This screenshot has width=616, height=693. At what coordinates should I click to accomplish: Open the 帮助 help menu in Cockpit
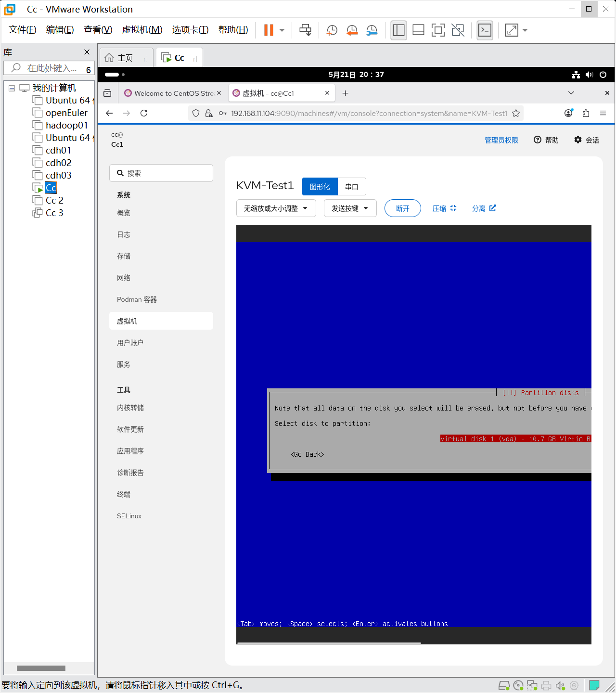[x=546, y=140]
